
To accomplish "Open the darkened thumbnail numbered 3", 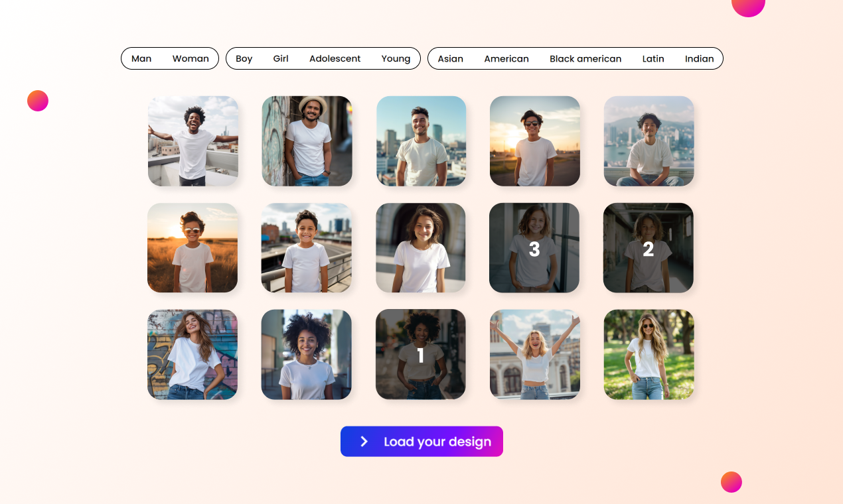I will (534, 248).
